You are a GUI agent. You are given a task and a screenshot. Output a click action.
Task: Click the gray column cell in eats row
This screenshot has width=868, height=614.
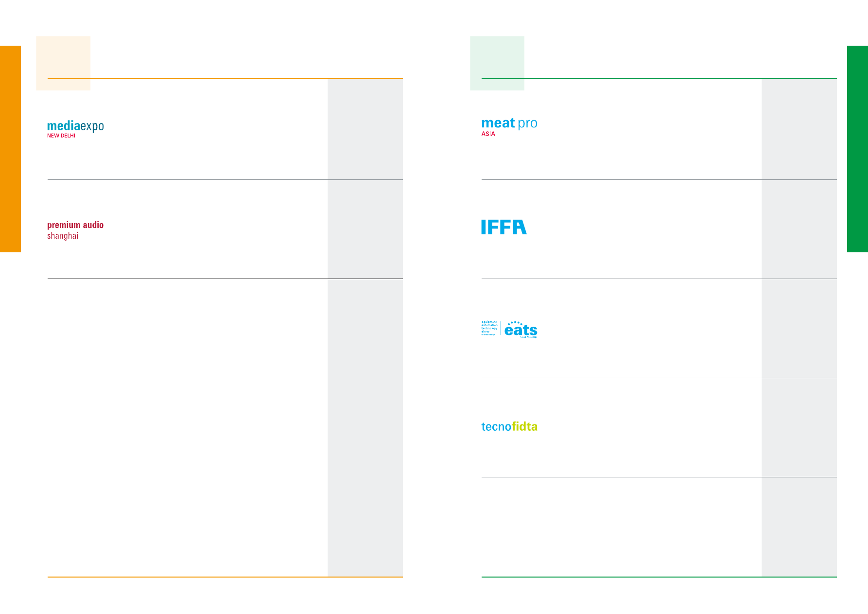799,328
